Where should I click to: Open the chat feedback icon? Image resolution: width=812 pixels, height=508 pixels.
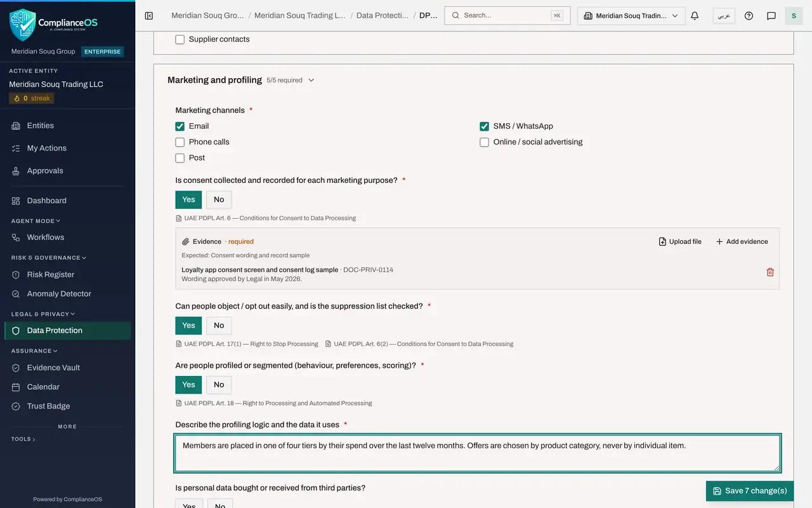point(771,16)
